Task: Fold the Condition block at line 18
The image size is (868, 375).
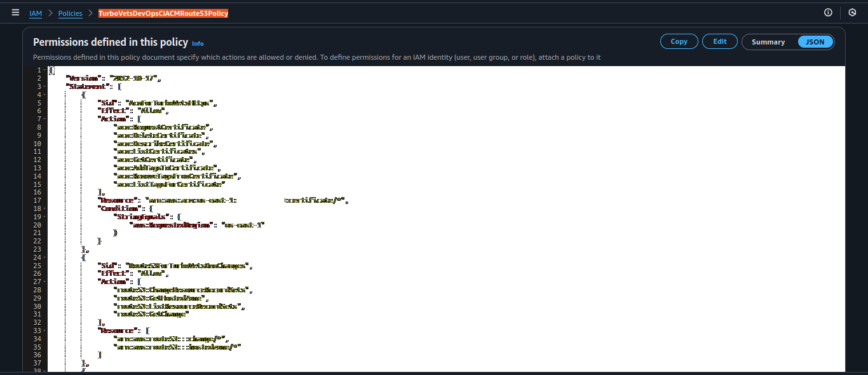Action: click(44, 208)
